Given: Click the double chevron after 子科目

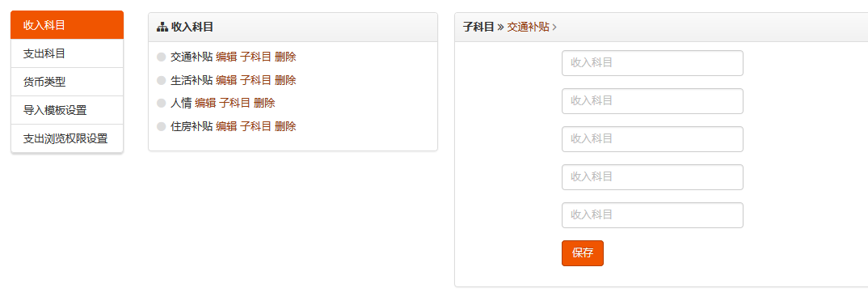Looking at the screenshot, I should pyautogui.click(x=500, y=28).
